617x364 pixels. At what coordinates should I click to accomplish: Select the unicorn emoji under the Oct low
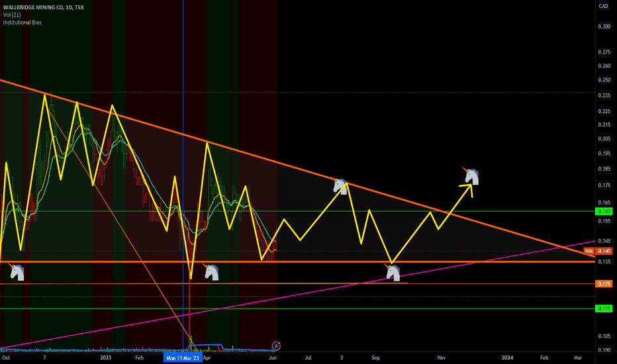click(x=17, y=272)
